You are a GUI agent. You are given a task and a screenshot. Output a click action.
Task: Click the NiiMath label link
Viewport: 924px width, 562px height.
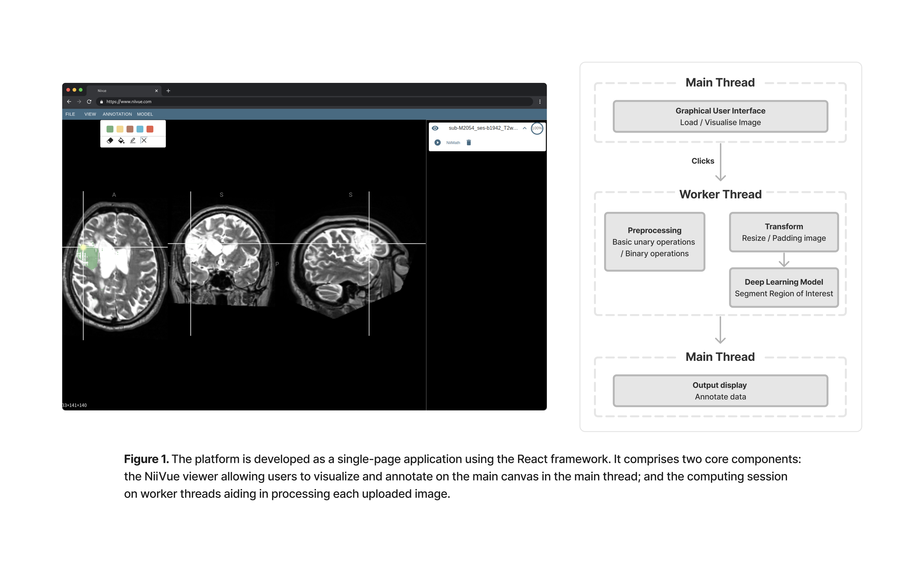453,143
